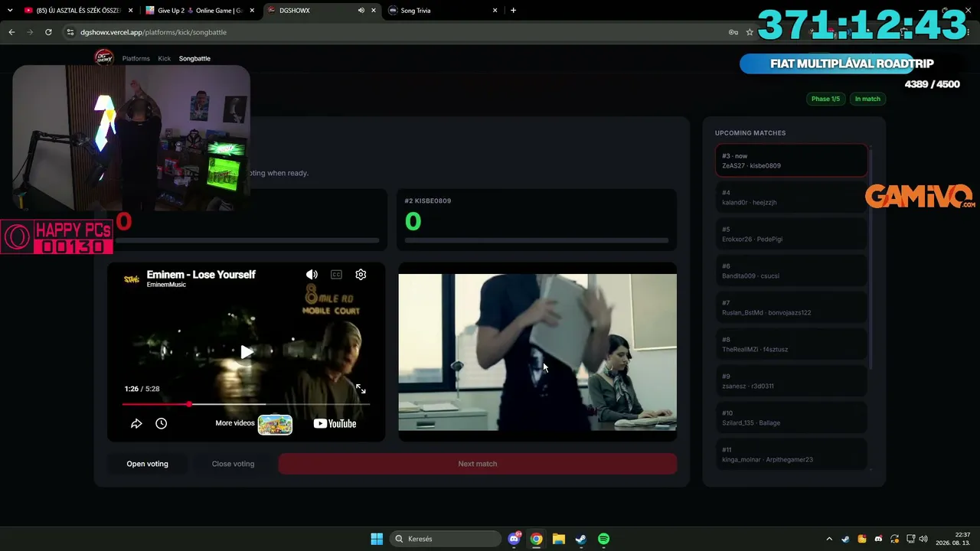Click the Open voting button
The image size is (980, 551).
pos(147,464)
